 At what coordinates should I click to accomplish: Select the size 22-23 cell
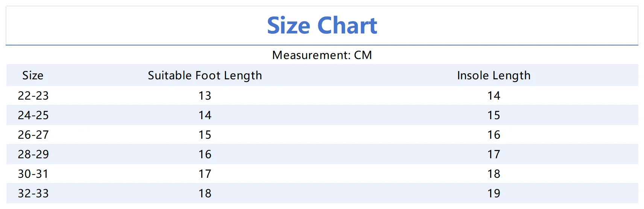33,95
